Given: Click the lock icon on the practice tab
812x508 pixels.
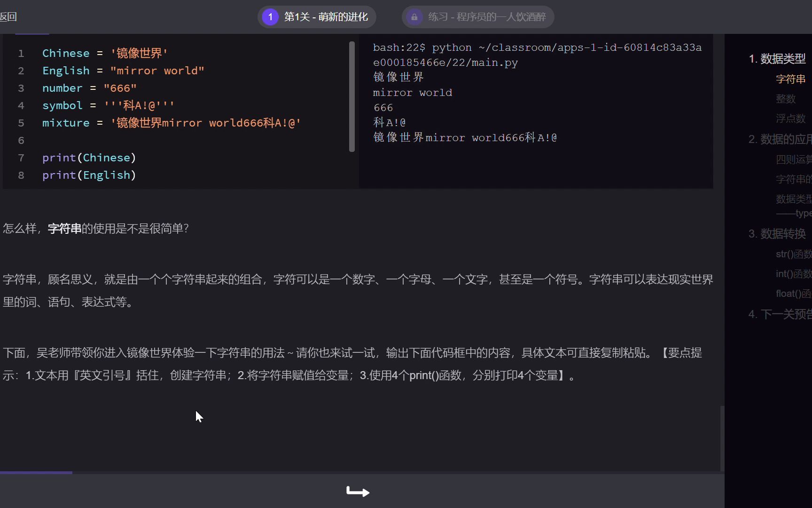Looking at the screenshot, I should coord(414,17).
